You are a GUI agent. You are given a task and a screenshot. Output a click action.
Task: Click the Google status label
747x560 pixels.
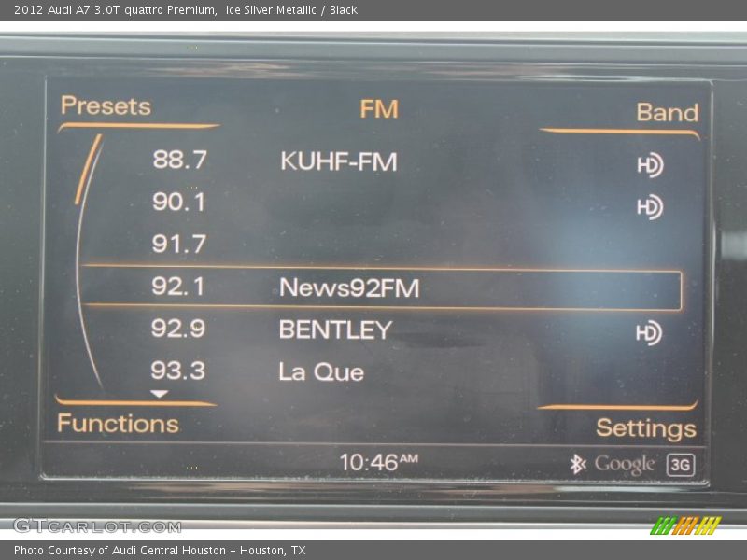pos(625,465)
